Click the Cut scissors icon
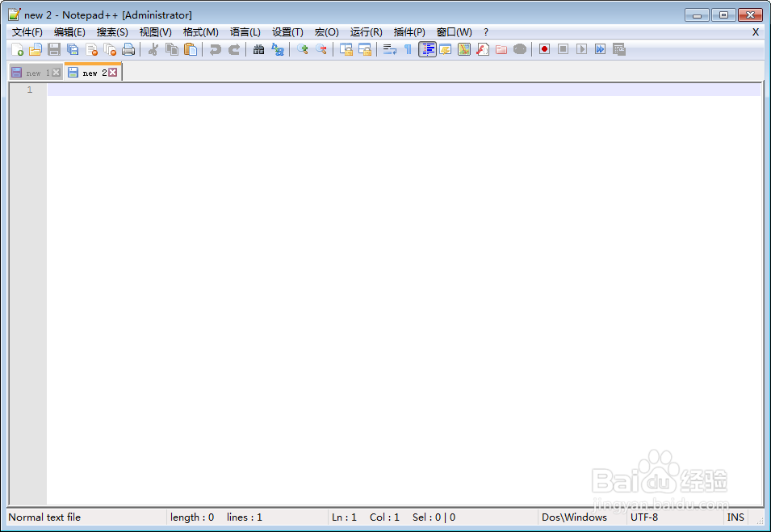This screenshot has width=771, height=532. point(153,49)
